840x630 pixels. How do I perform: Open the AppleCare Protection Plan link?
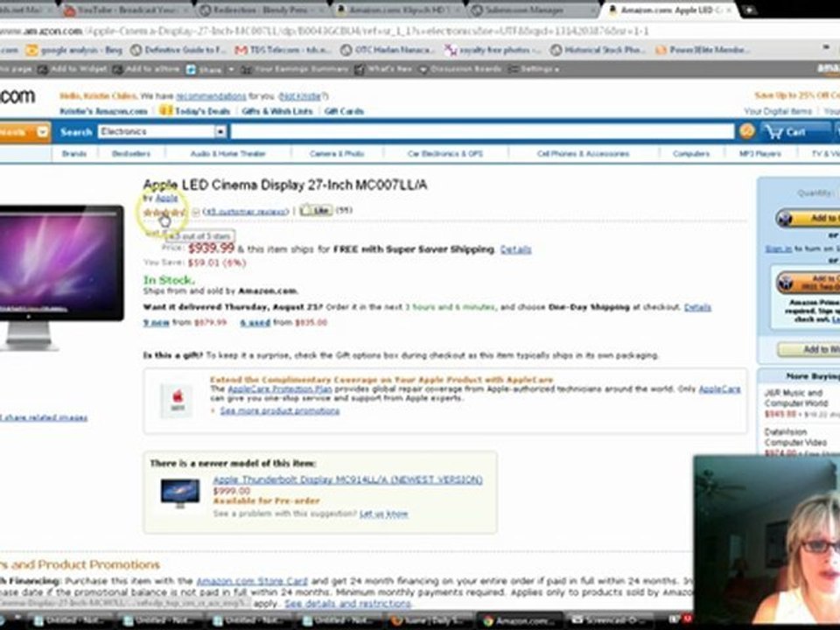point(280,388)
